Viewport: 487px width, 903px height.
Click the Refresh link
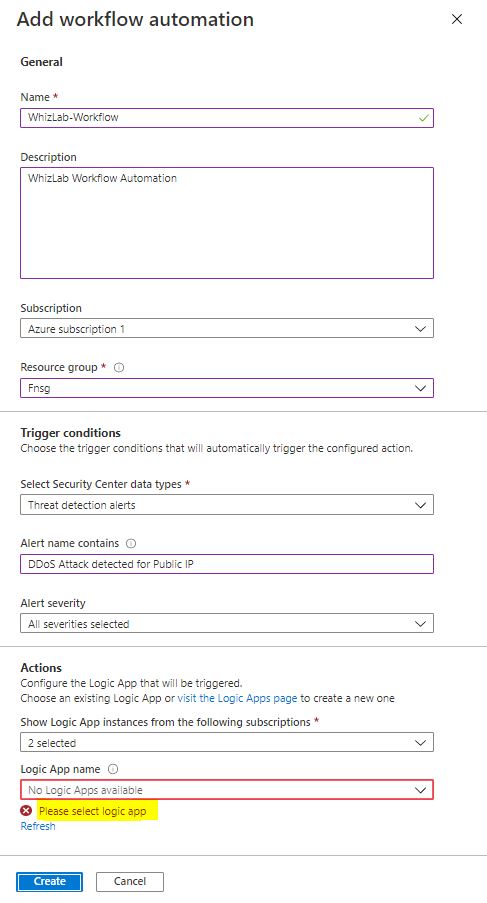click(38, 826)
